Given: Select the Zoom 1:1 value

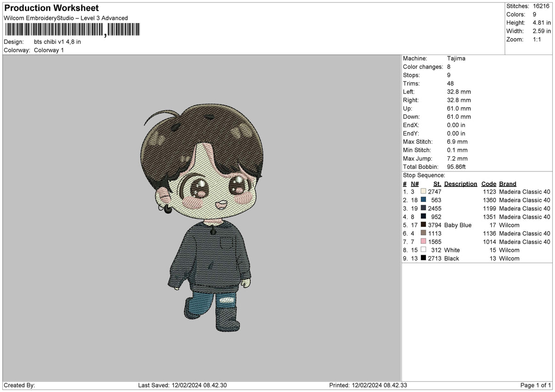Looking at the screenshot, I should 536,39.
